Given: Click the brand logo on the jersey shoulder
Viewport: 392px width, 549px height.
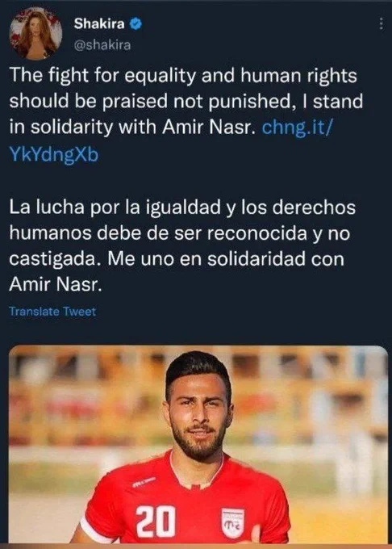Looking at the screenshot, I should (144, 483).
